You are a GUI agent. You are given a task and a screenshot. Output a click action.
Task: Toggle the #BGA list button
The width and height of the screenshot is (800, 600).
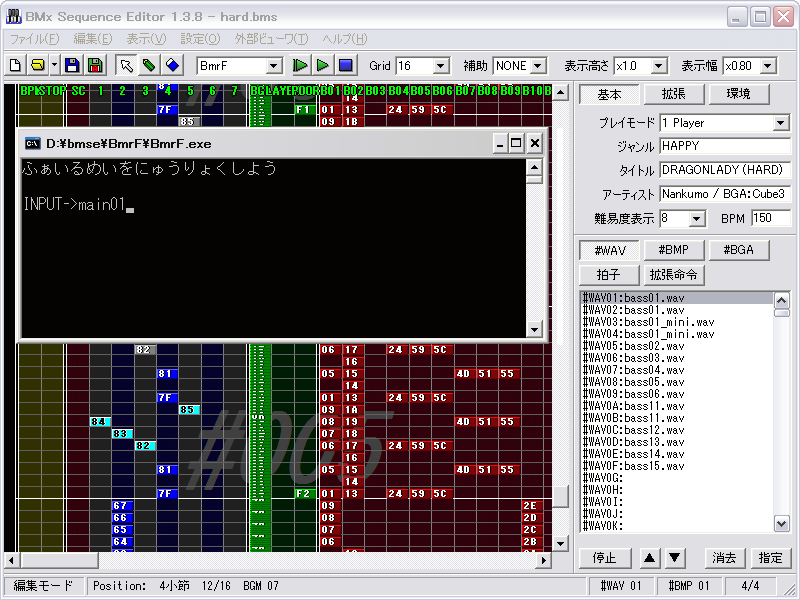tap(738, 250)
